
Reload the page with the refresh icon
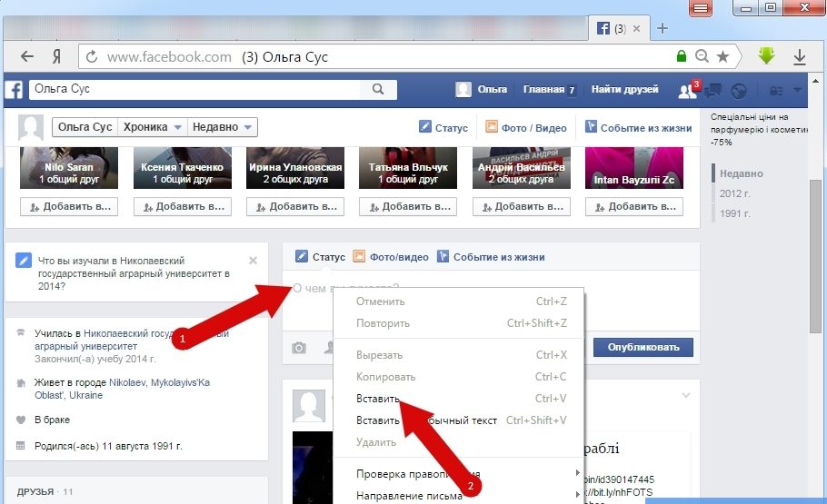92,56
